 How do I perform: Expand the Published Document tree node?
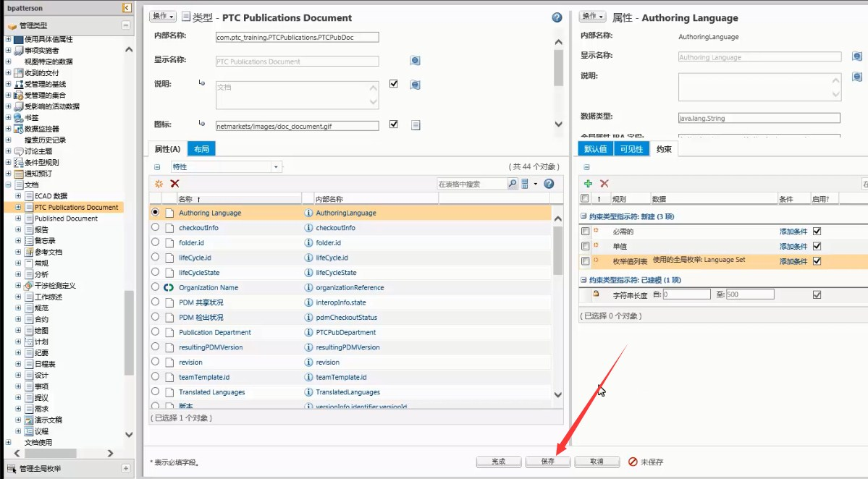pyautogui.click(x=18, y=219)
